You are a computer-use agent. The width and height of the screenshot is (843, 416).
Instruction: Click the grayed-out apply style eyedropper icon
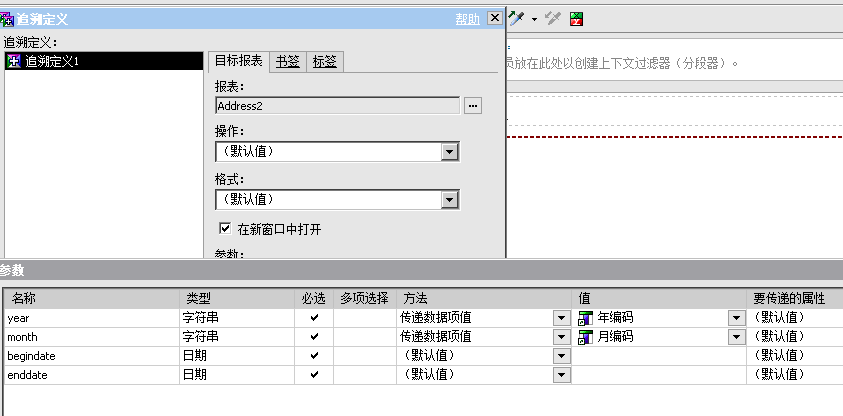[553, 19]
